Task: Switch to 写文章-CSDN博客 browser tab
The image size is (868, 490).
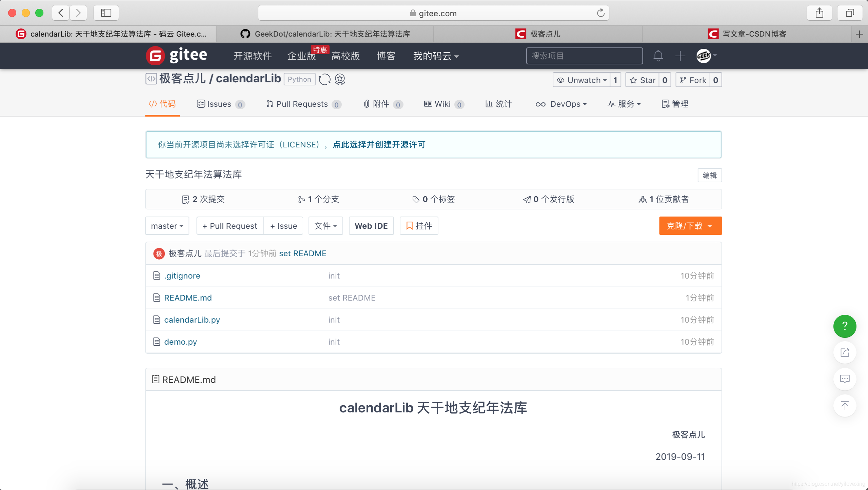Action: (x=747, y=34)
